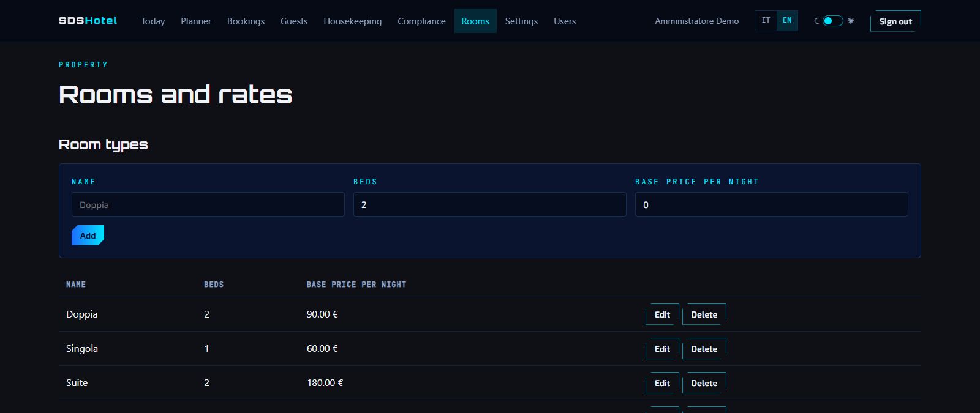Click the sun icon beside theme switch

click(851, 21)
